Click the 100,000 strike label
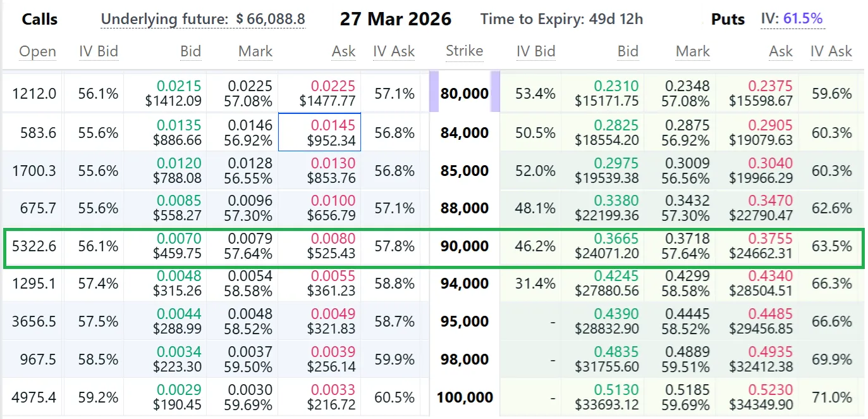Screen dimensions: 868x419 tap(465, 397)
